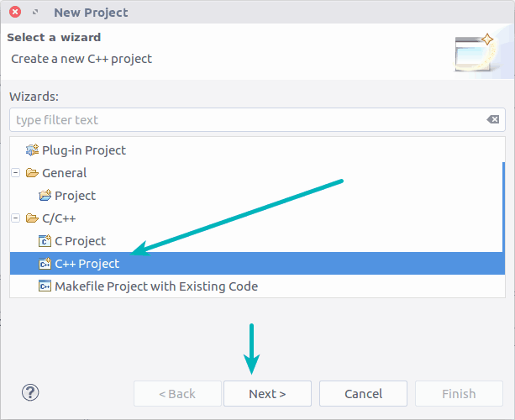Select the C++ Project wizard entry
515x420 pixels.
coord(87,264)
